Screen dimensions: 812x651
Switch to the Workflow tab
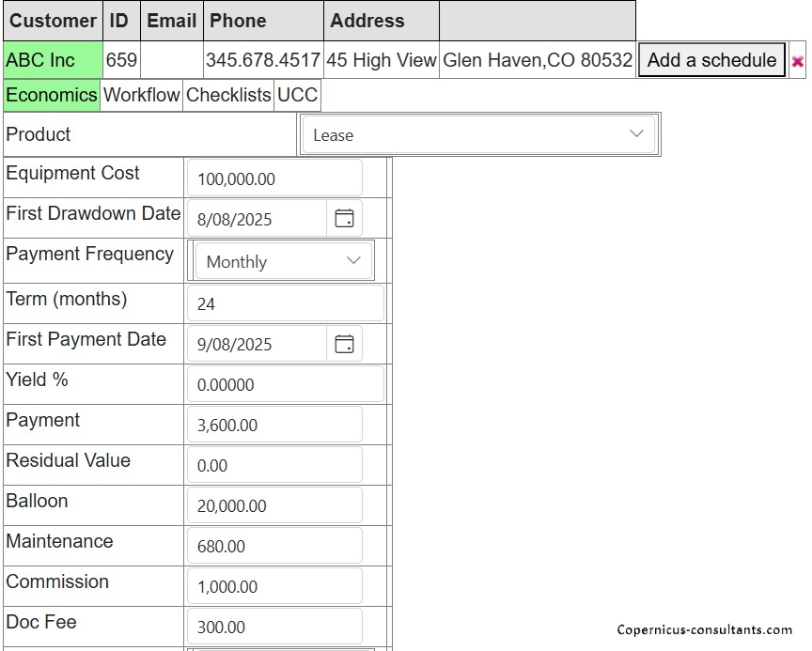tap(141, 95)
